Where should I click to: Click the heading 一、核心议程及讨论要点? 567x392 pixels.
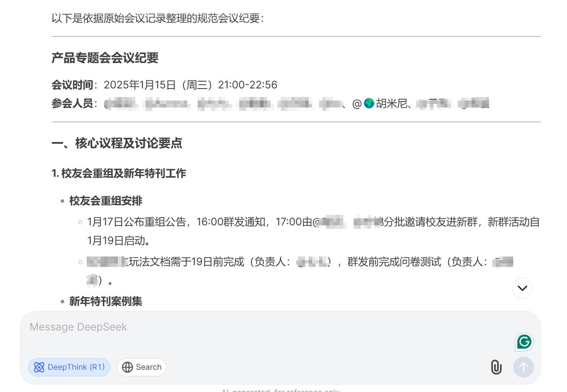[x=117, y=143]
